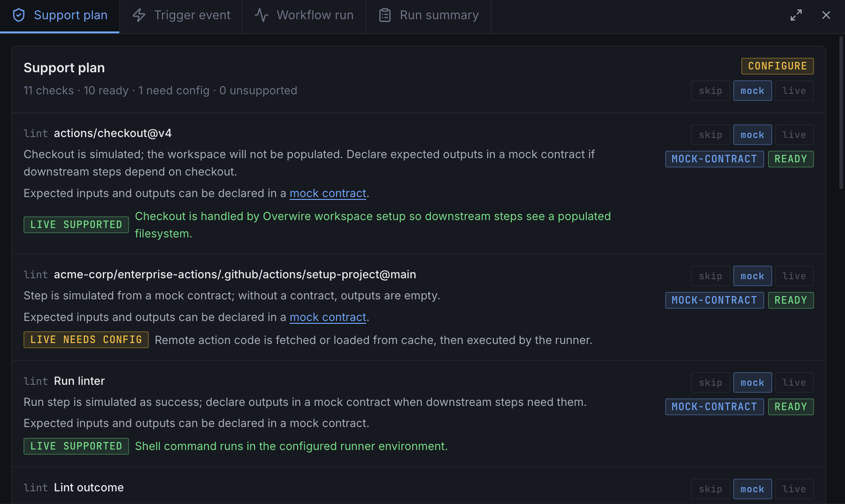The width and height of the screenshot is (845, 504).
Task: Open the Workflow run tab
Action: 304,15
